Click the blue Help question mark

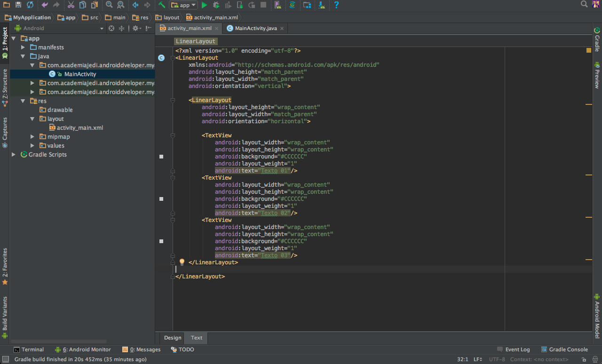pyautogui.click(x=336, y=5)
